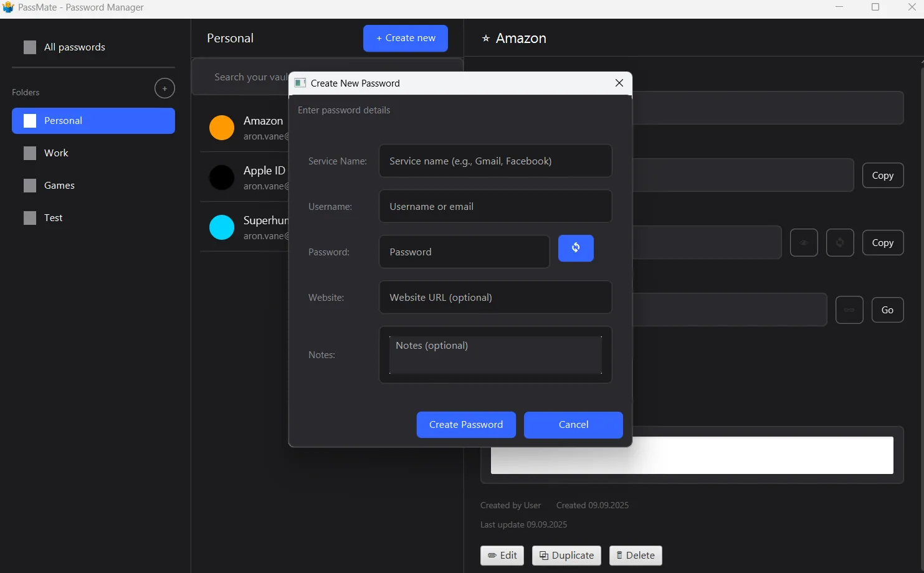Click the add folder plus icon

tap(164, 88)
